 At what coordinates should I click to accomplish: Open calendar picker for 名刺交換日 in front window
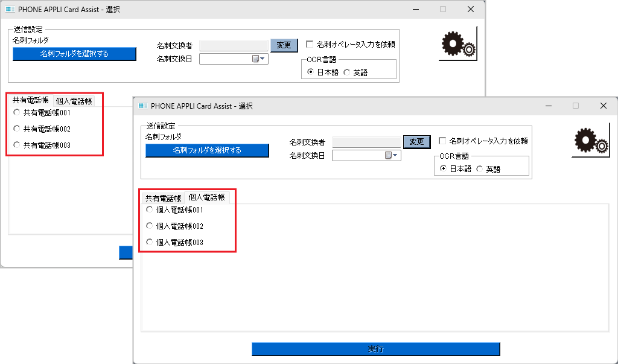pos(391,155)
